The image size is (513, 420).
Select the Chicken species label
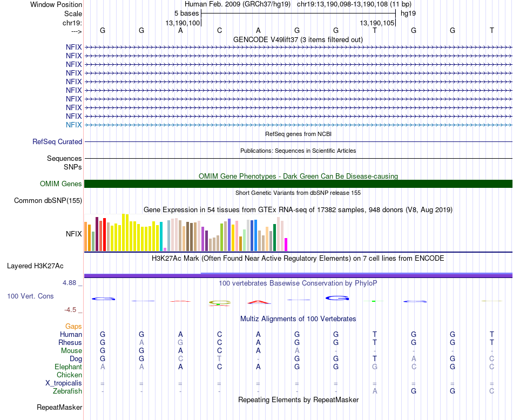point(69,375)
